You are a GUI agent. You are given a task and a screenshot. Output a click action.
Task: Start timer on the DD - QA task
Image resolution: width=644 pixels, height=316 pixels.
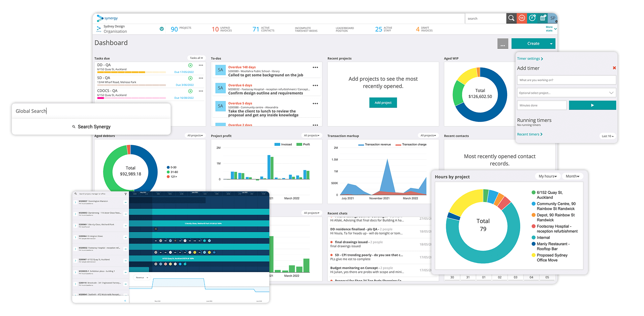pyautogui.click(x=190, y=65)
